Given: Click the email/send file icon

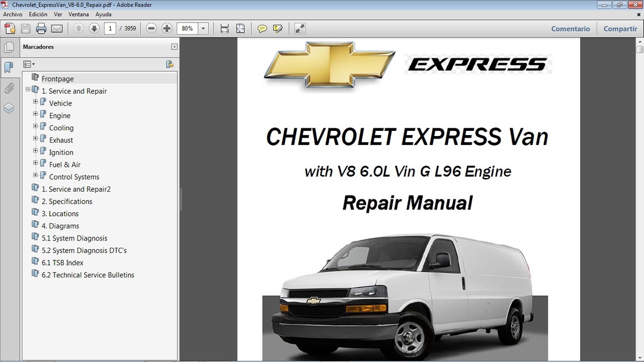Looking at the screenshot, I should [x=56, y=28].
